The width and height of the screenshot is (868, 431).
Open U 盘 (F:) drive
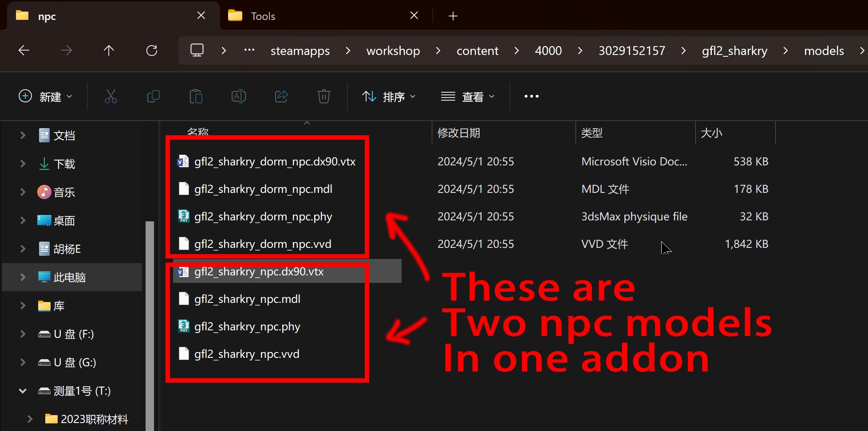[74, 334]
